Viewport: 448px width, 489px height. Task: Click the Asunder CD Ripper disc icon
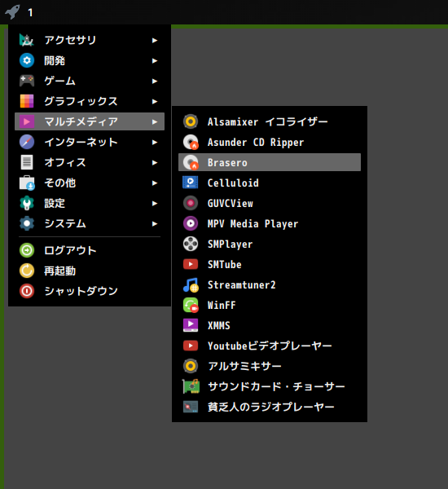point(191,142)
